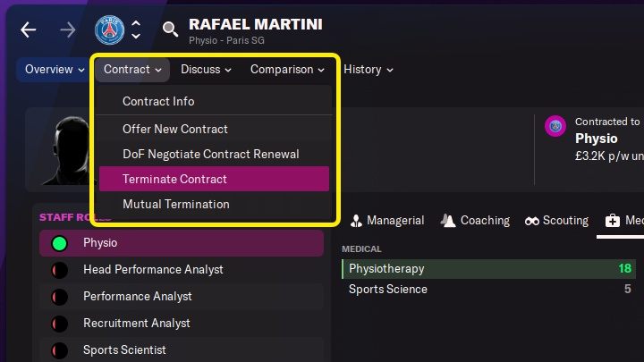The width and height of the screenshot is (644, 362).
Task: Select Head Performance Analyst role
Action: coord(153,270)
